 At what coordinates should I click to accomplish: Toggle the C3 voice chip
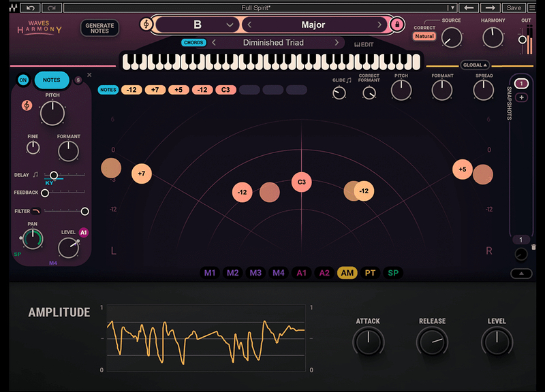pyautogui.click(x=225, y=90)
